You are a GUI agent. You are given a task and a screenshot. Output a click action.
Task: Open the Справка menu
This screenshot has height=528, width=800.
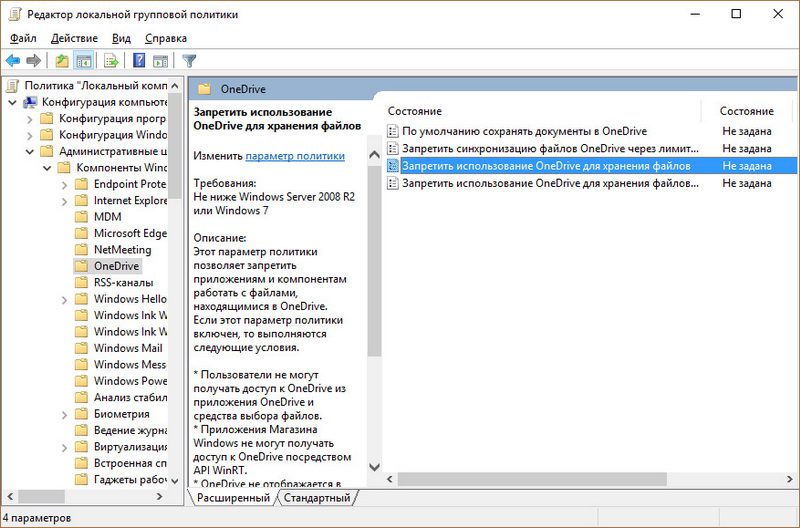tap(166, 38)
